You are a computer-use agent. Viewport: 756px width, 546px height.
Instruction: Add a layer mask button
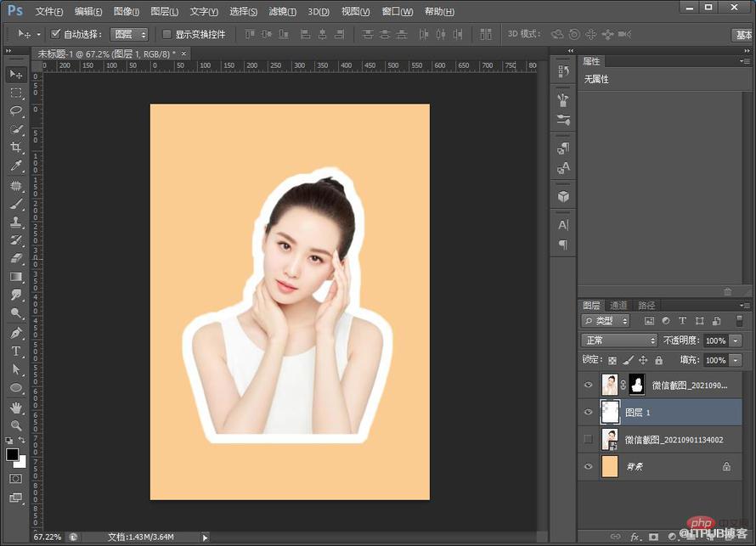point(653,537)
